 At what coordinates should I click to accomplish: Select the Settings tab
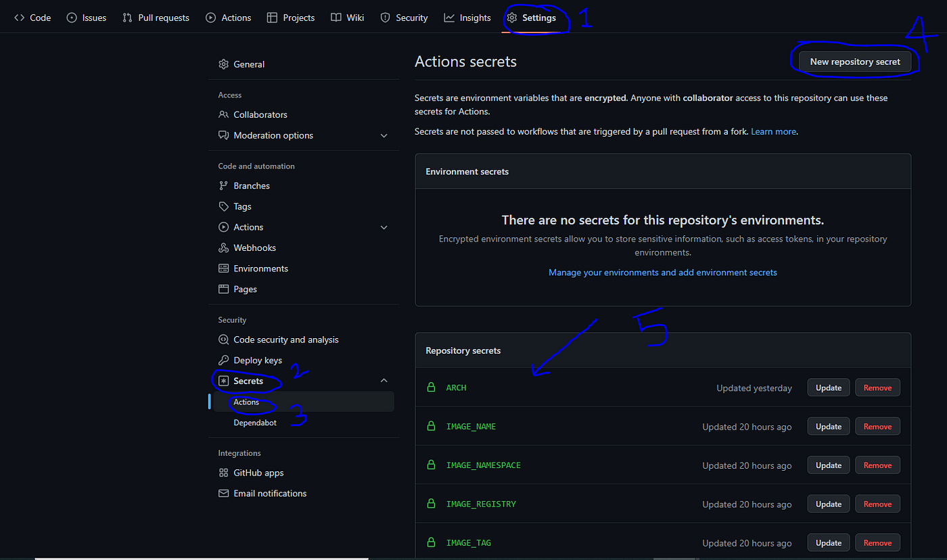pyautogui.click(x=531, y=18)
